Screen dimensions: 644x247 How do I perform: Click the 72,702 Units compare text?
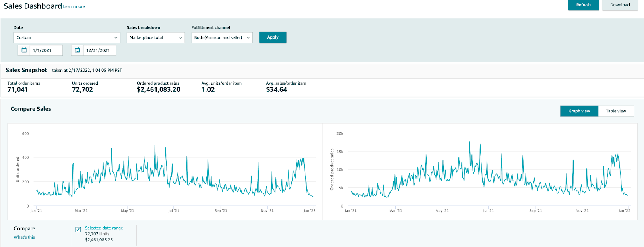(97, 234)
